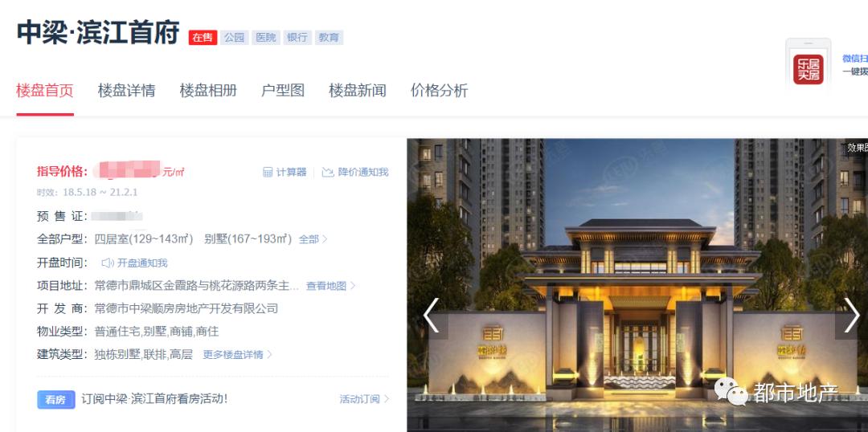Click the red 乐居买房 app logo

coord(808,69)
